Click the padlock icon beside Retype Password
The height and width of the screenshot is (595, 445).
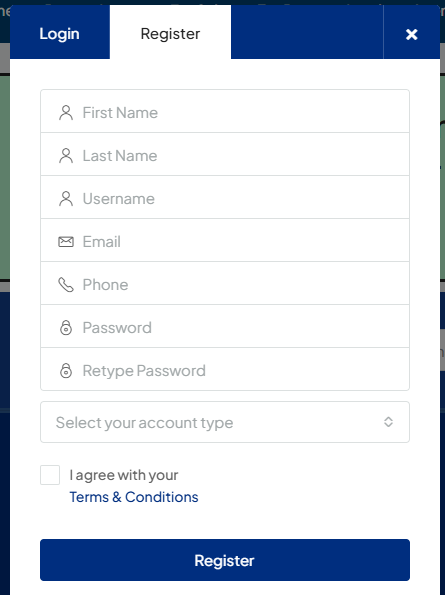pos(66,370)
